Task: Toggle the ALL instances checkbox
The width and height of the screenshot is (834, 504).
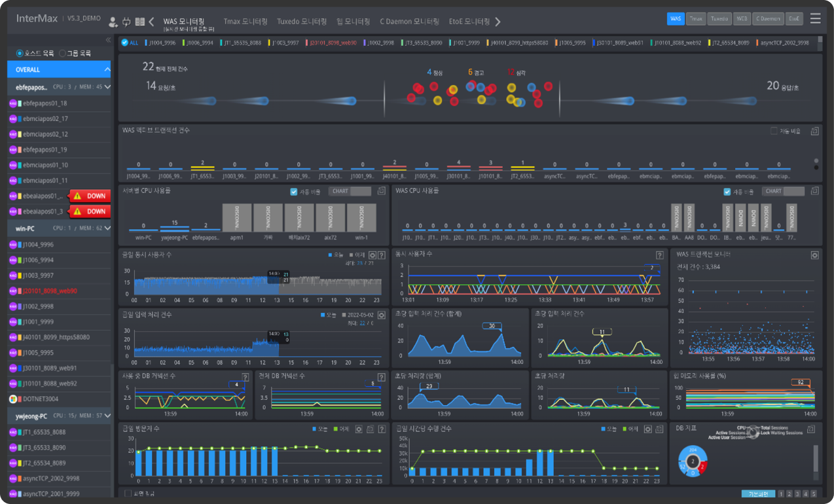Action: pyautogui.click(x=125, y=43)
